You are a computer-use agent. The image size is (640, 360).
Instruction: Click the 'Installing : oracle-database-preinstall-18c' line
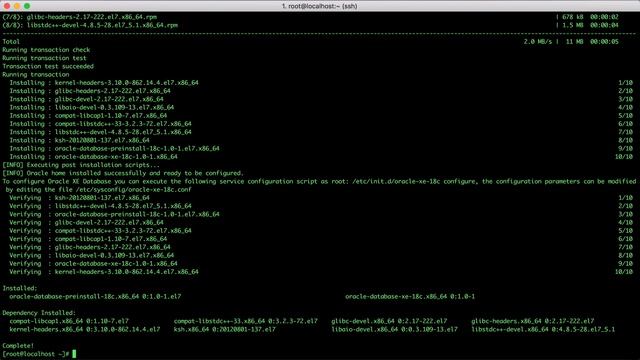tap(114, 148)
